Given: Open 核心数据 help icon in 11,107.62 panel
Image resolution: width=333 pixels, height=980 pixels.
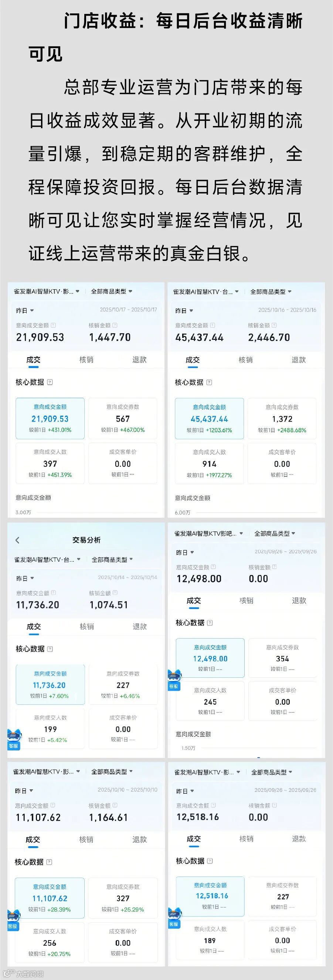Looking at the screenshot, I should point(49,862).
